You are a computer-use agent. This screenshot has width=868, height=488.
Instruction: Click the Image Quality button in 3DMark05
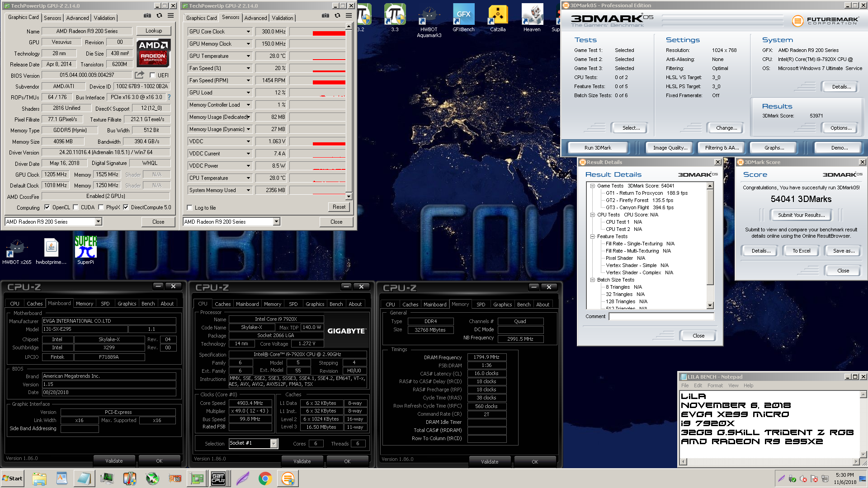(x=670, y=148)
